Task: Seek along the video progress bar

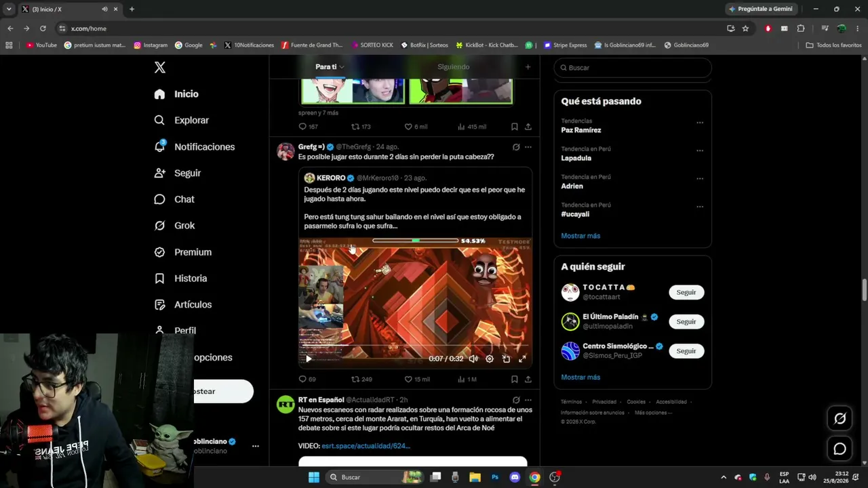Action: 415,345
